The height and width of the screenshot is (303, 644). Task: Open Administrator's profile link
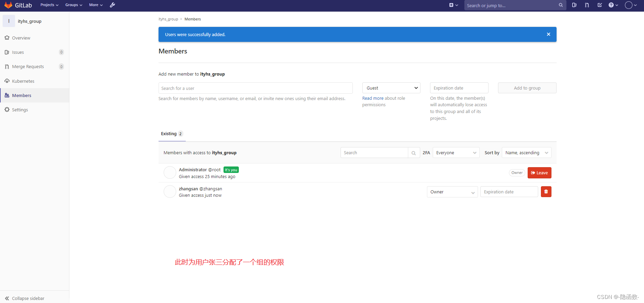tap(193, 170)
